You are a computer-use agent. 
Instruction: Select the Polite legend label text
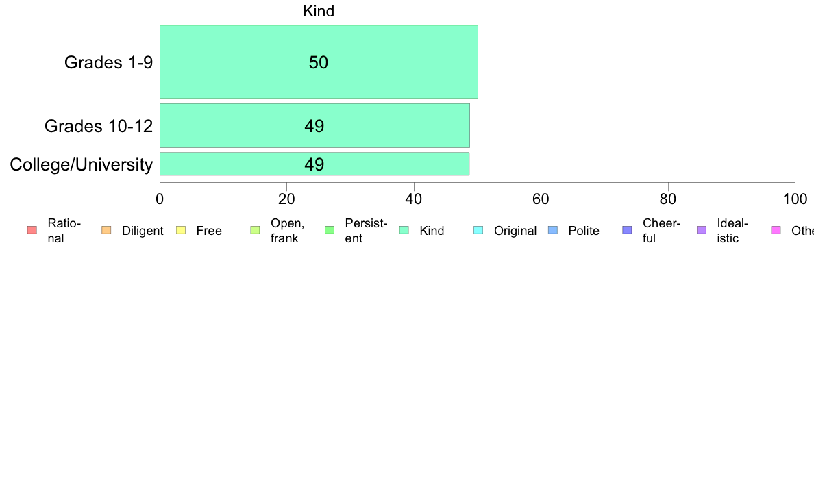(584, 231)
